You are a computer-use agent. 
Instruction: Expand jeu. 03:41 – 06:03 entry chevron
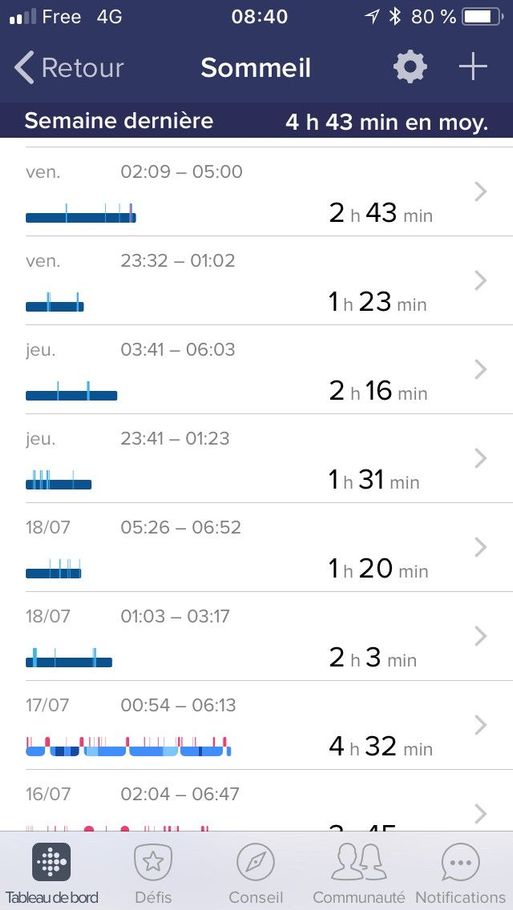(481, 370)
